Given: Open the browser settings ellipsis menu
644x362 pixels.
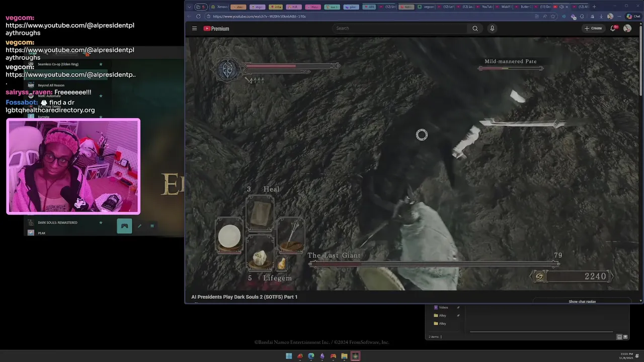Looking at the screenshot, I should 619,16.
